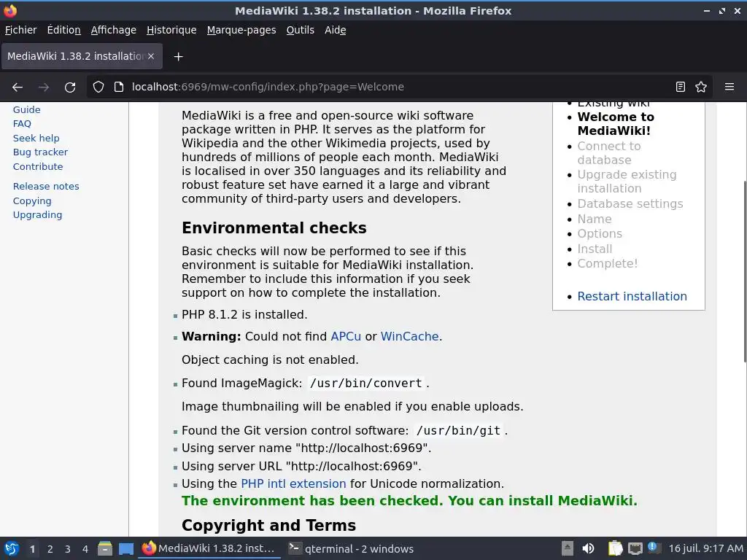Open the Copying link
The height and width of the screenshot is (560, 747).
click(x=32, y=201)
